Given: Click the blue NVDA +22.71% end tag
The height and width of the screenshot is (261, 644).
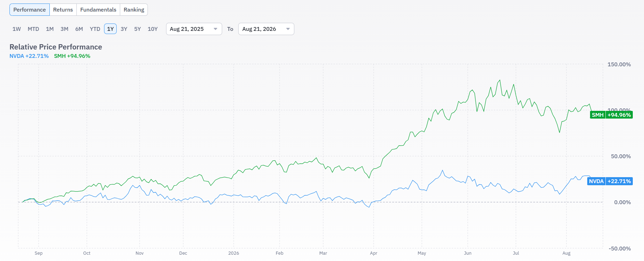Looking at the screenshot, I should (x=610, y=181).
